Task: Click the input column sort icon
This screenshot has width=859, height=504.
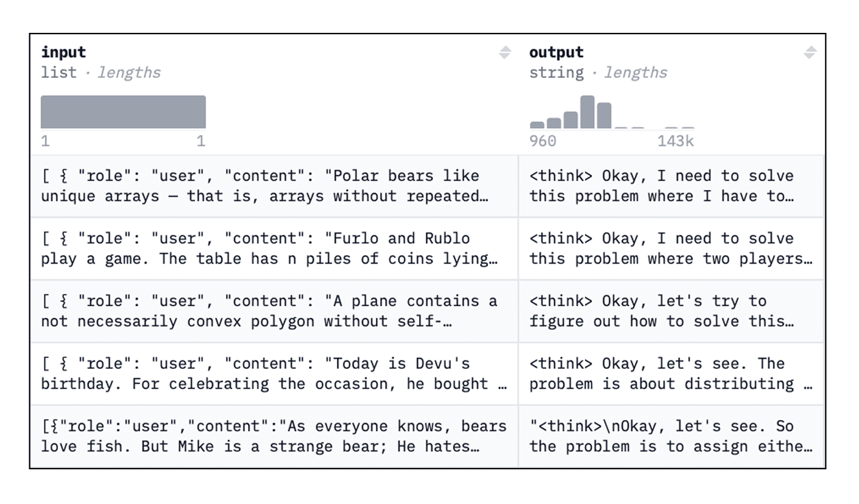Action: (x=504, y=52)
